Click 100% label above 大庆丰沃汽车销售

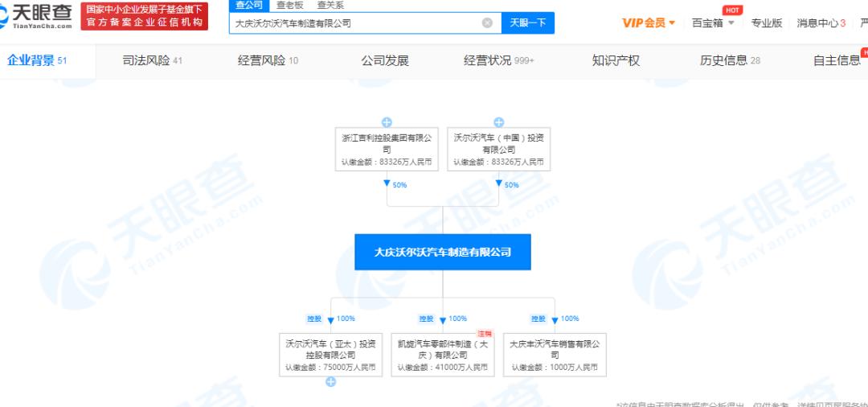point(570,319)
